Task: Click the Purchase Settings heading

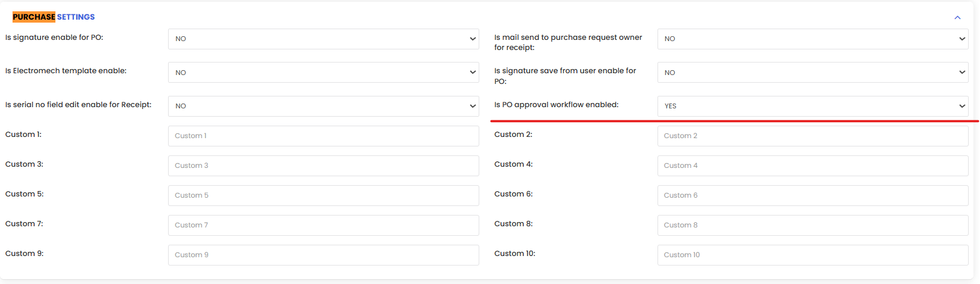Action: tap(54, 17)
